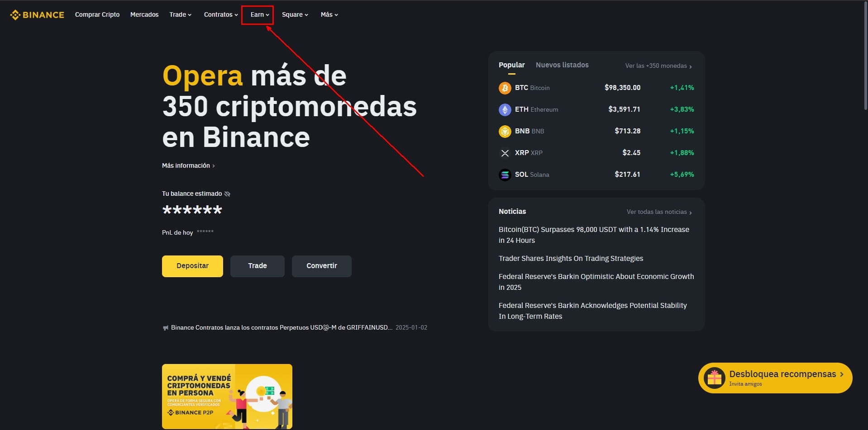Select the Popular tab

pyautogui.click(x=512, y=65)
